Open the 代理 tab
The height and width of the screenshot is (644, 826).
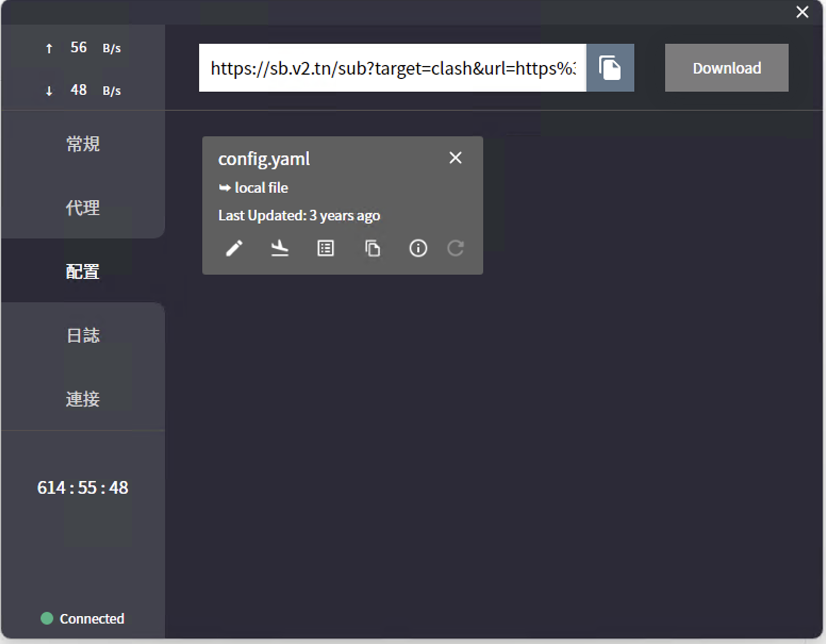[82, 208]
